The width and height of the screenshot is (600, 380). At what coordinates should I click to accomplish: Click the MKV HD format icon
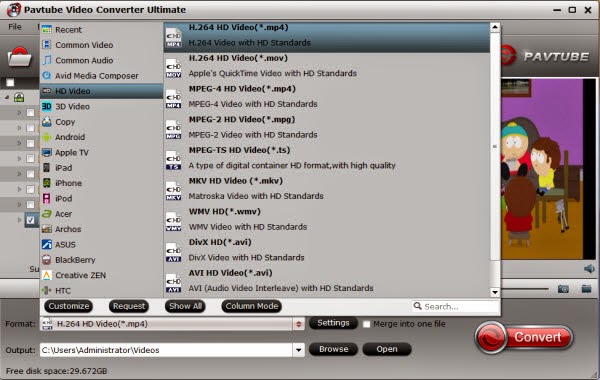173,191
